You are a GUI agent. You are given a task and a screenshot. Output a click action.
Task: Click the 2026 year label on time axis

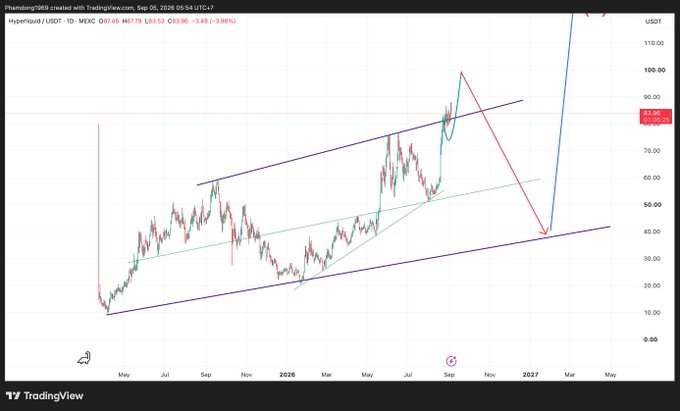[x=287, y=374]
